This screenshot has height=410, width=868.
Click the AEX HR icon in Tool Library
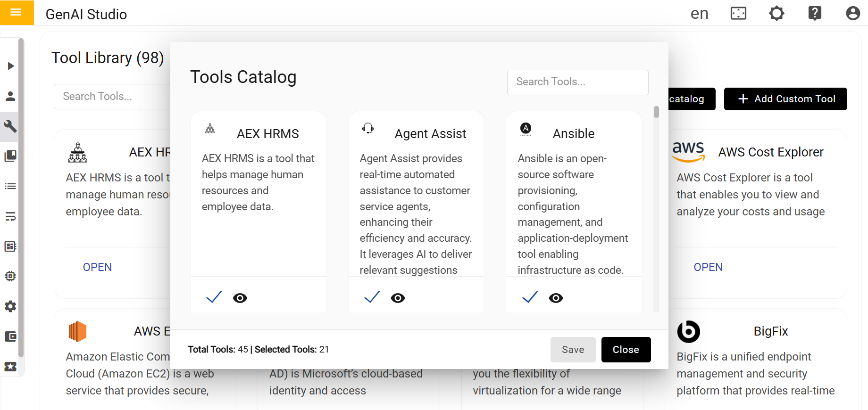coord(78,152)
